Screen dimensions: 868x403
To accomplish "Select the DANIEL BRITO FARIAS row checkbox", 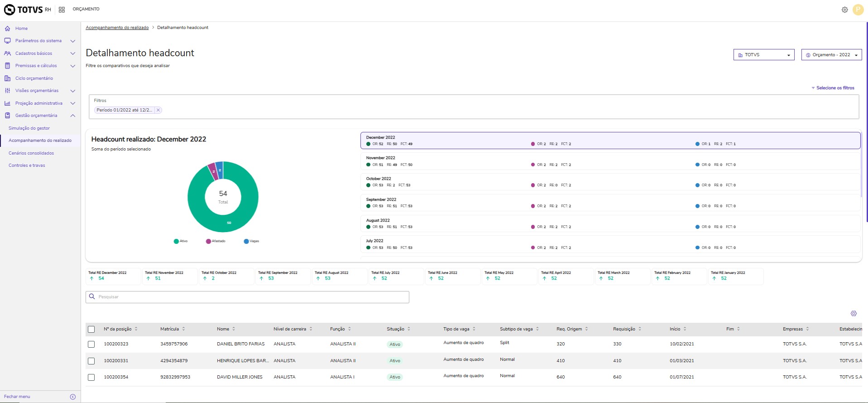I will (x=91, y=345).
